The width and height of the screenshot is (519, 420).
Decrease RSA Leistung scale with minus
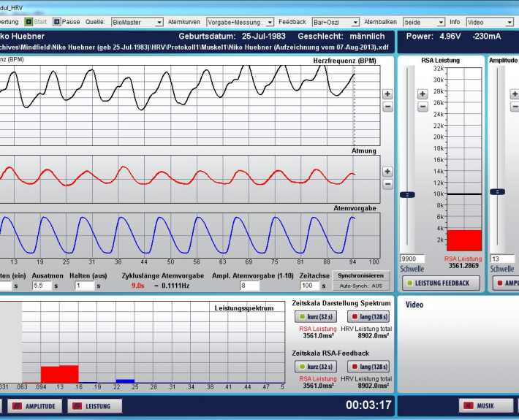tap(423, 107)
